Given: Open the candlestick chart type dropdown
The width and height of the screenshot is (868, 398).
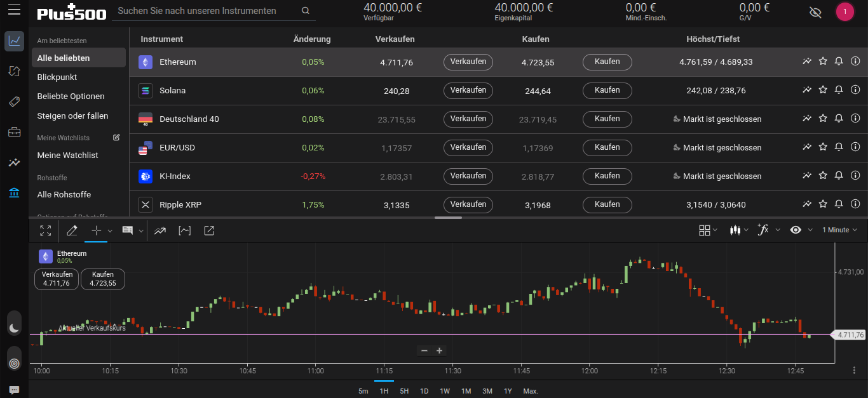Looking at the screenshot, I should tap(740, 230).
